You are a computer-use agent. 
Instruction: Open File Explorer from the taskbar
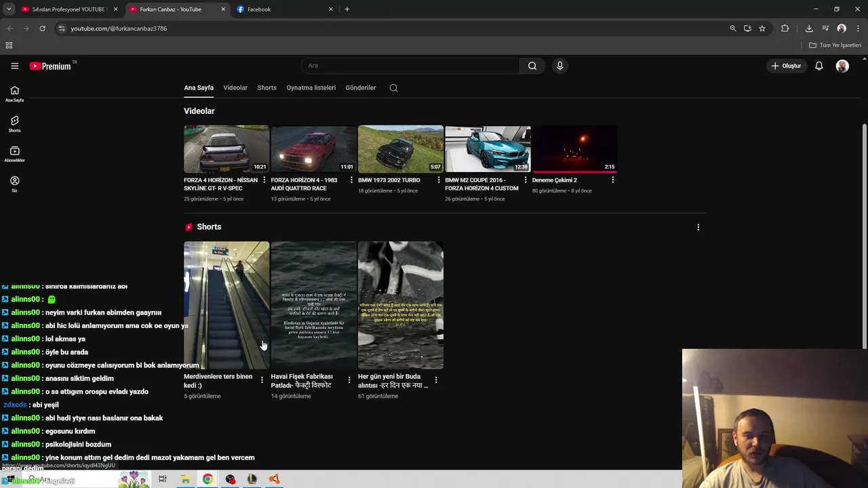point(185,479)
